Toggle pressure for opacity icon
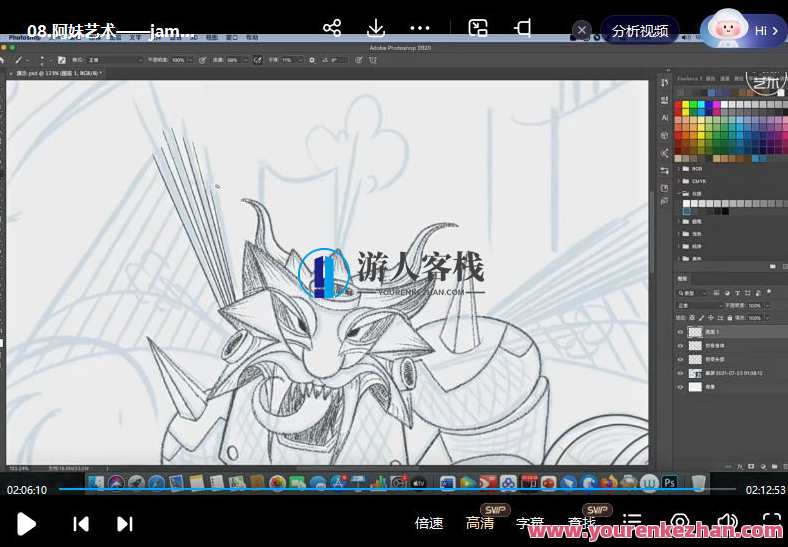This screenshot has width=788, height=547. [202, 60]
